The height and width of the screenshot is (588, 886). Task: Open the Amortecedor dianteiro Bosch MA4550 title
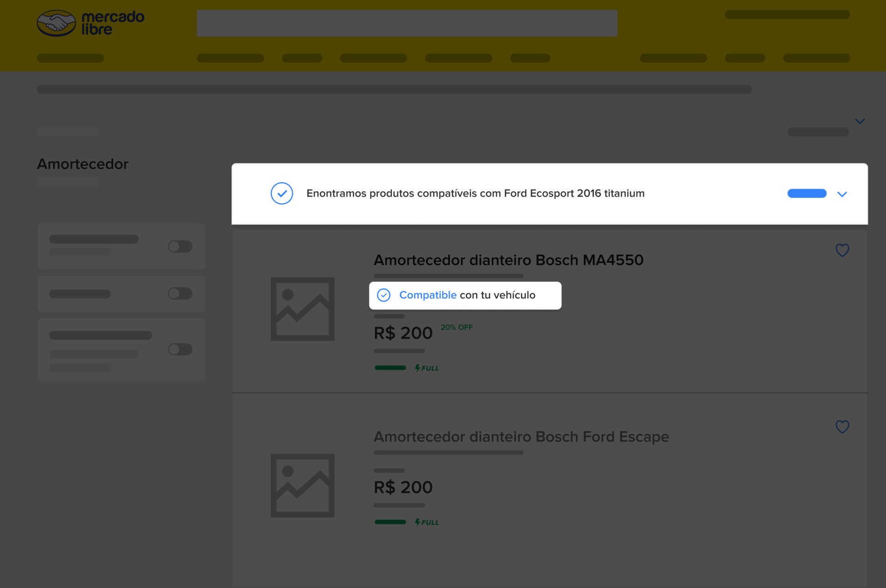tap(509, 260)
